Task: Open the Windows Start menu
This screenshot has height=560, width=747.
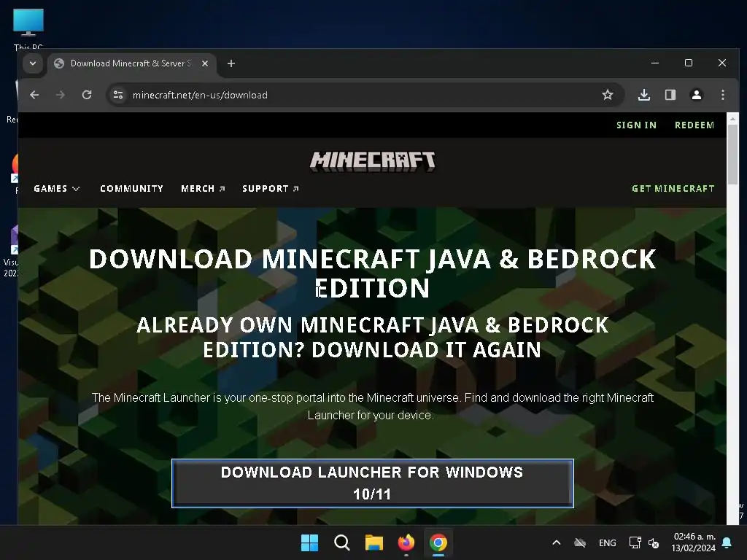Action: (x=309, y=542)
